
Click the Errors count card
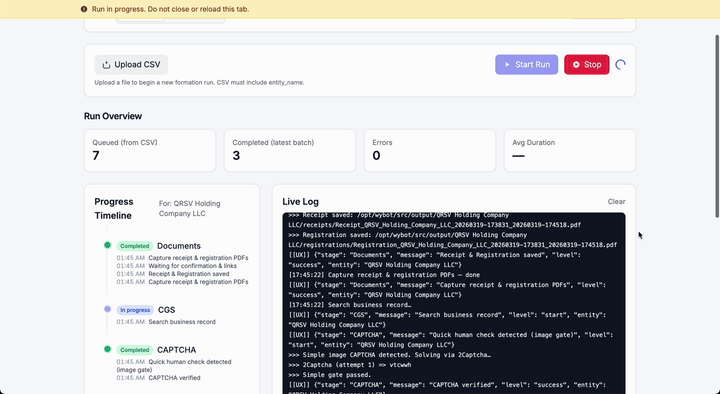pos(430,151)
